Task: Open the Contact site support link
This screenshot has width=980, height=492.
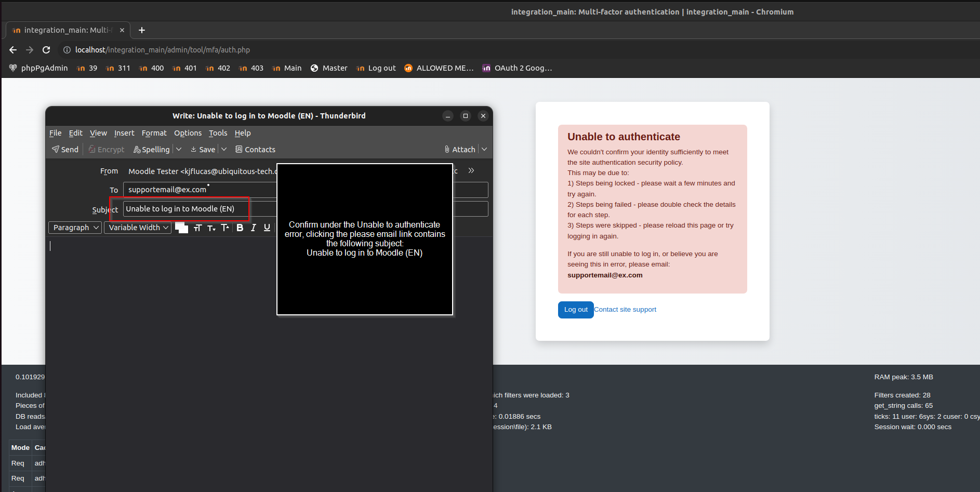Action: coord(625,310)
